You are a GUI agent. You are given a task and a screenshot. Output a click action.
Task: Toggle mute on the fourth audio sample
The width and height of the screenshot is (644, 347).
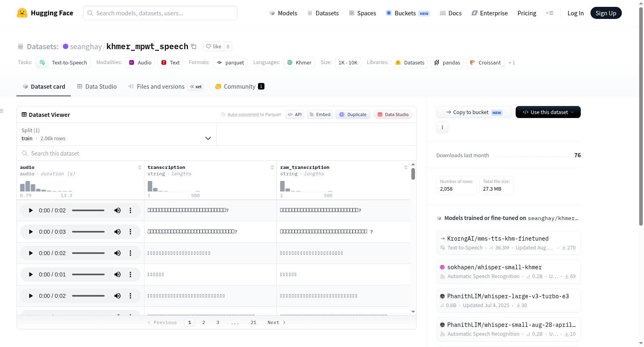click(118, 274)
